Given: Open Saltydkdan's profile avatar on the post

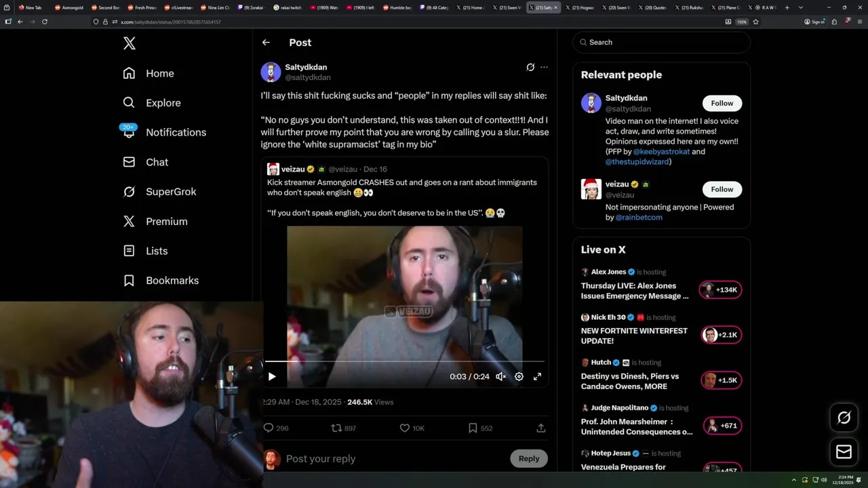Looking at the screenshot, I should coord(271,72).
